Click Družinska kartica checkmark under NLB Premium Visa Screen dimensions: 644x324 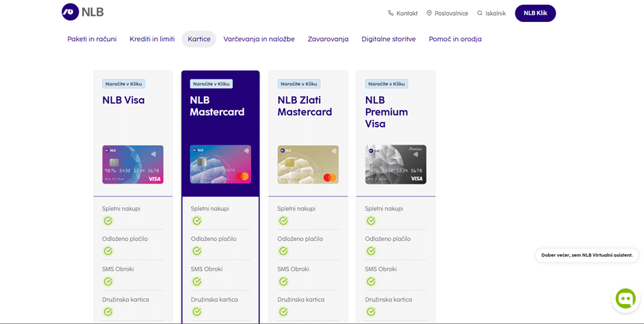tap(371, 312)
